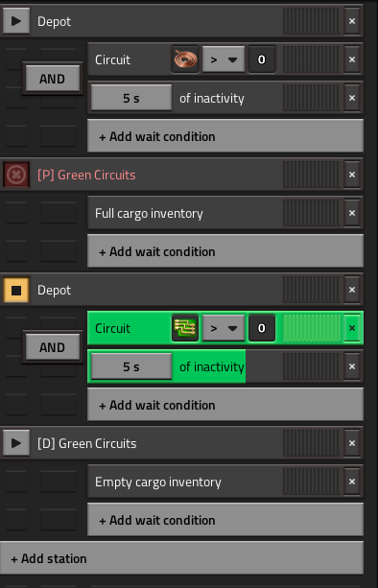This screenshot has height=588, width=378.
Task: Click the copper cable signal icon
Action: (x=185, y=59)
